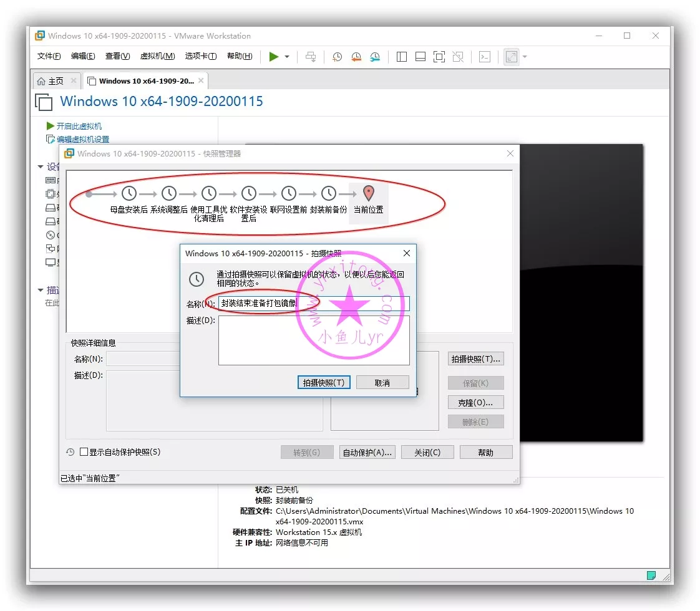Enter full screen mode via toolbar icon
Viewport: 700px width, 611px height.
click(439, 57)
